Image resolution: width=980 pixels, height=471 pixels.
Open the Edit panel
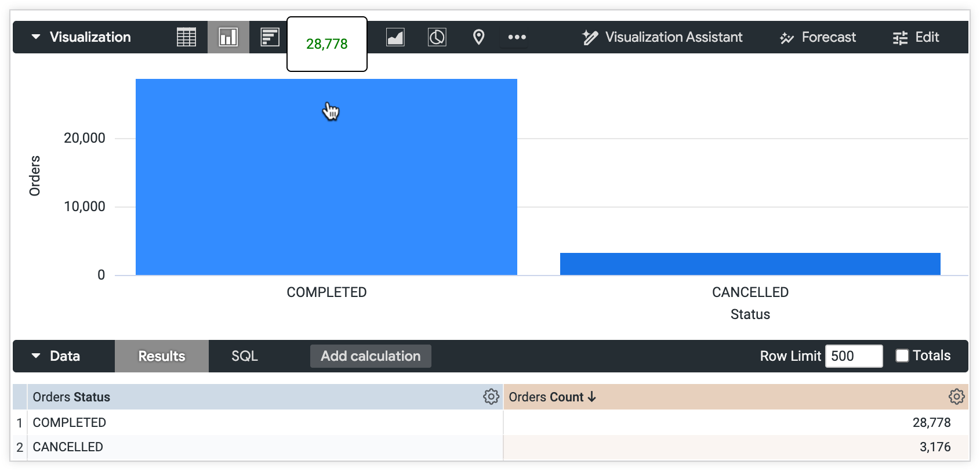915,37
